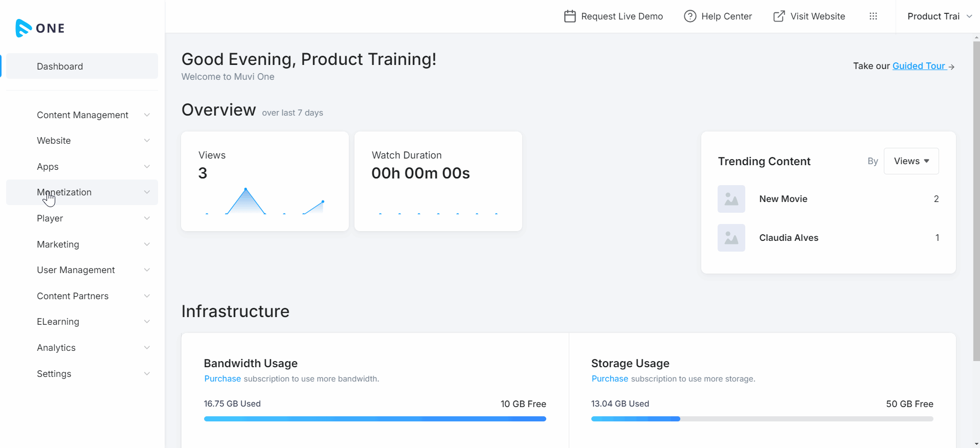Click the Visit Website external link icon
The image size is (980, 448).
(x=778, y=16)
